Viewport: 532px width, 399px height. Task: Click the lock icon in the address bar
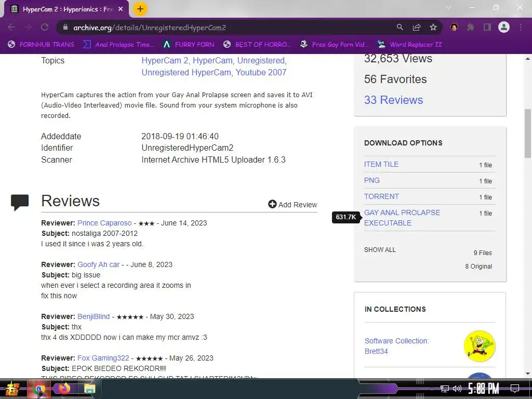click(65, 27)
